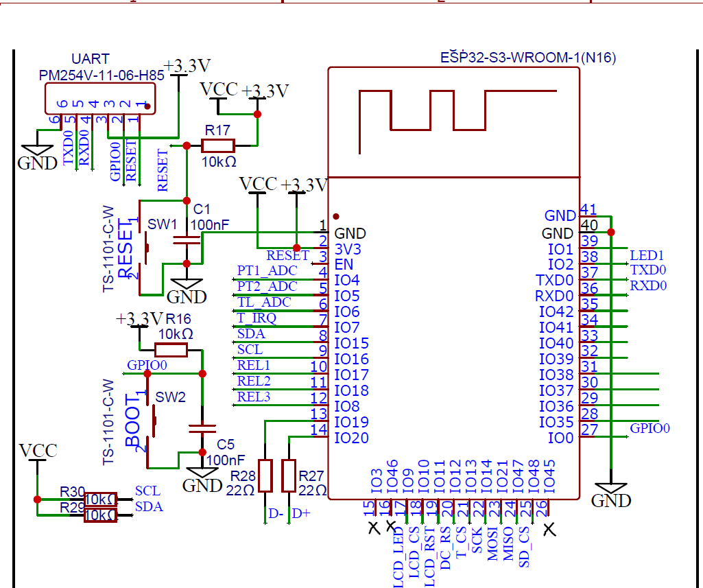Click the C5 100nF capacitor symbol
This screenshot has height=588, width=703.
pyautogui.click(x=202, y=429)
